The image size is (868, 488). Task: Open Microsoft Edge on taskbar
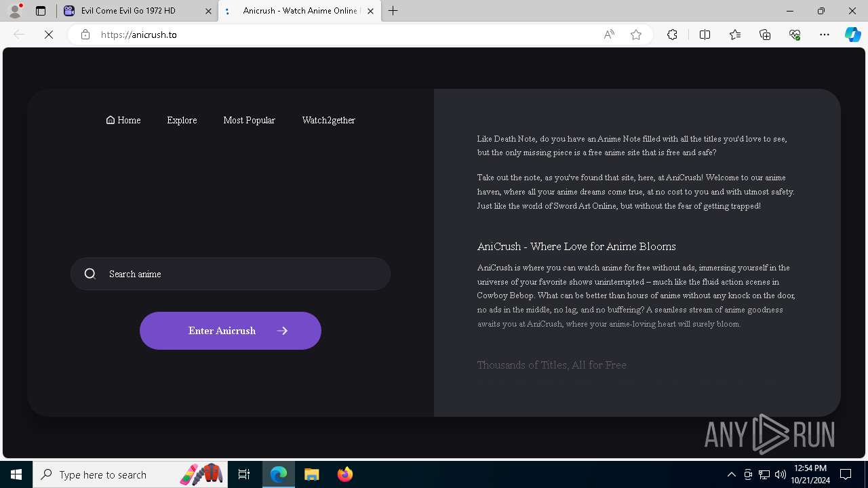click(x=279, y=474)
